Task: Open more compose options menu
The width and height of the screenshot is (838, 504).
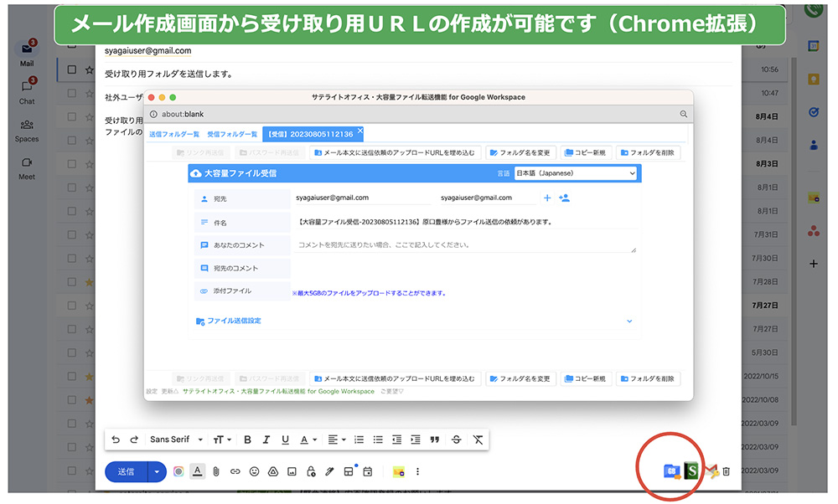Action: [x=418, y=471]
